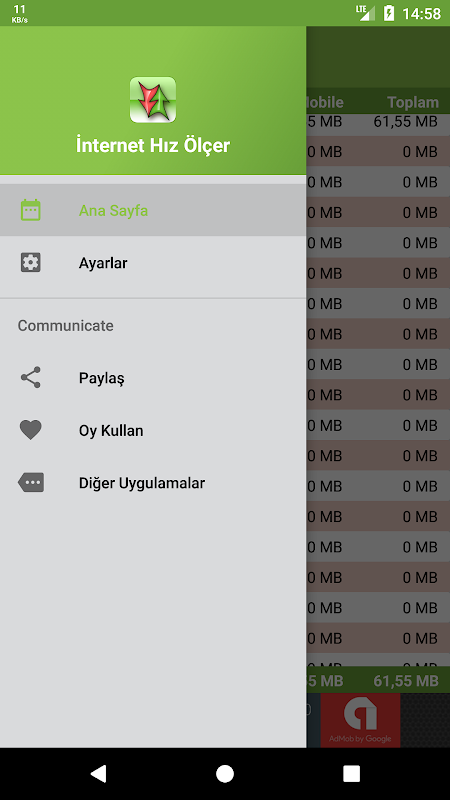
Task: Tap the recent apps square button
Action: click(x=352, y=773)
